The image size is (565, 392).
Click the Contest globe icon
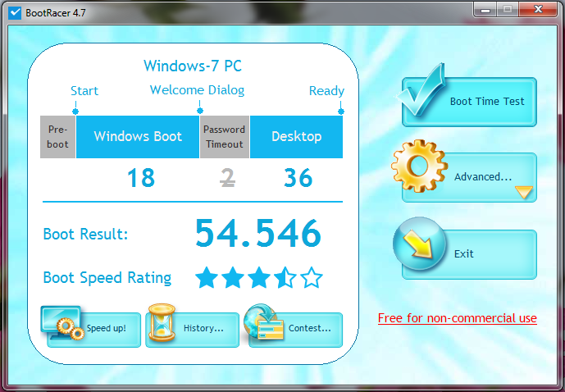[x=263, y=321]
